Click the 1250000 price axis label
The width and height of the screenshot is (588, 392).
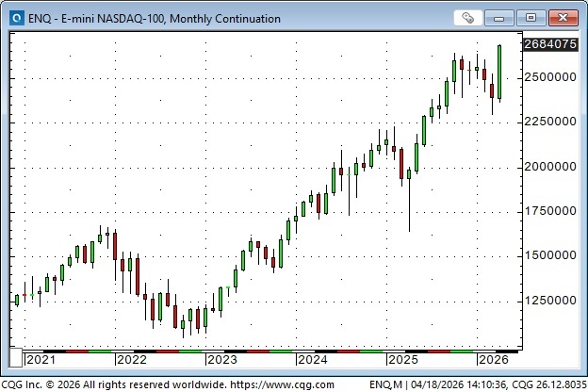(549, 301)
